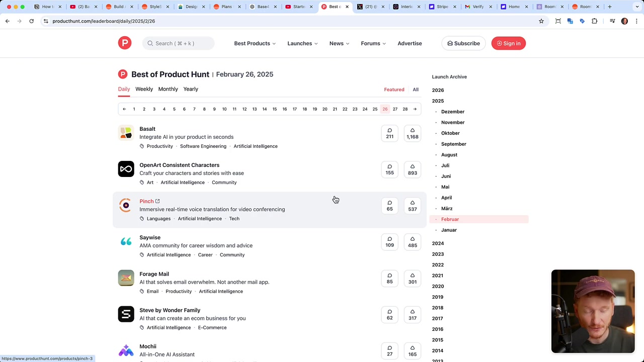Screen dimensions: 644x362
Task: Select day 15 in the date pagination
Action: pyautogui.click(x=275, y=109)
